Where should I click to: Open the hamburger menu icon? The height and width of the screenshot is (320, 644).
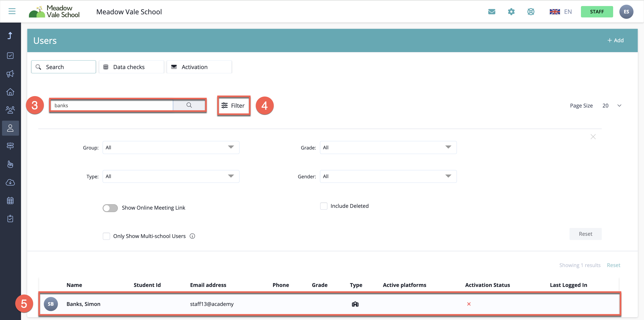[12, 11]
